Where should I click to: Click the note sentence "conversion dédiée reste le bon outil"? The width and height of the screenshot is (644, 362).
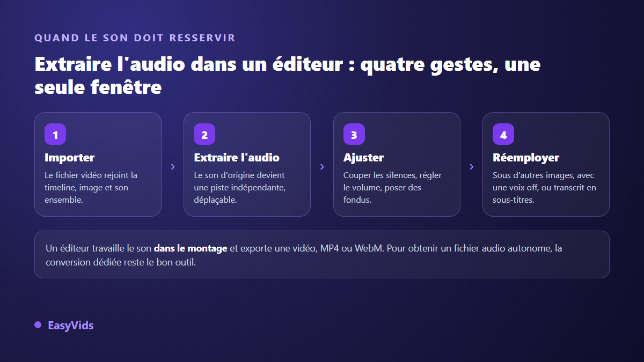click(121, 263)
